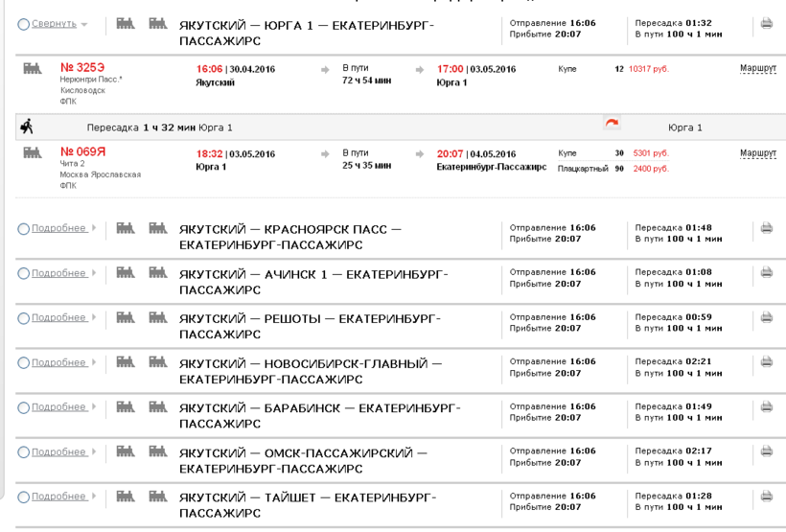The width and height of the screenshot is (786, 532).
Task: Select Купе price 10317 руб.
Action: click(649, 69)
